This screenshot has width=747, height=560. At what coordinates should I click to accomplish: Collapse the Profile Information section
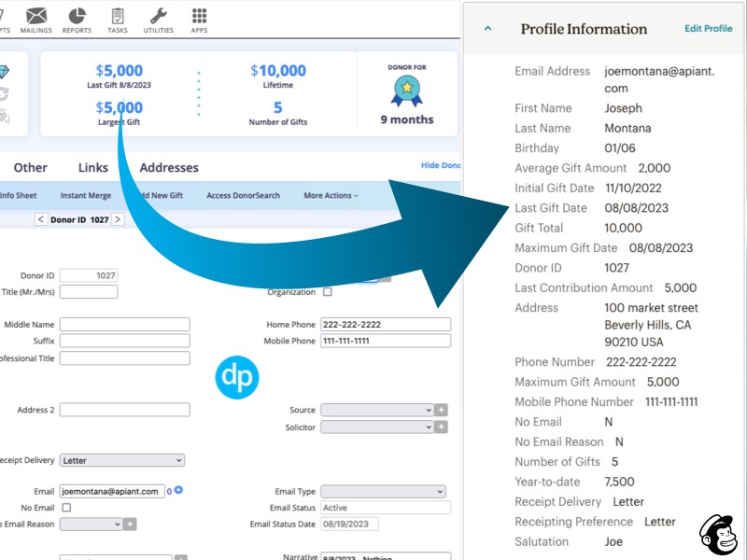point(487,29)
